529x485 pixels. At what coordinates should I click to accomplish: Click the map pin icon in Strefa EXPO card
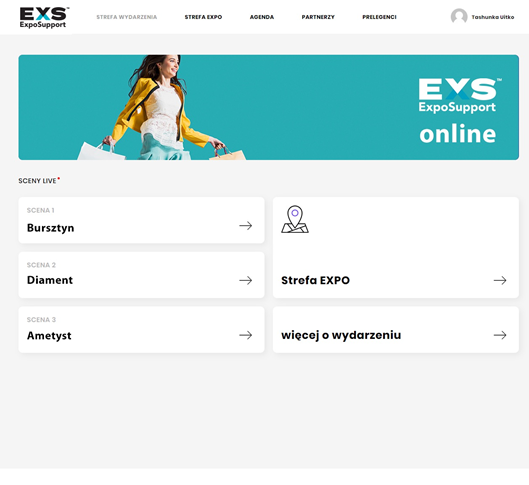point(295,219)
